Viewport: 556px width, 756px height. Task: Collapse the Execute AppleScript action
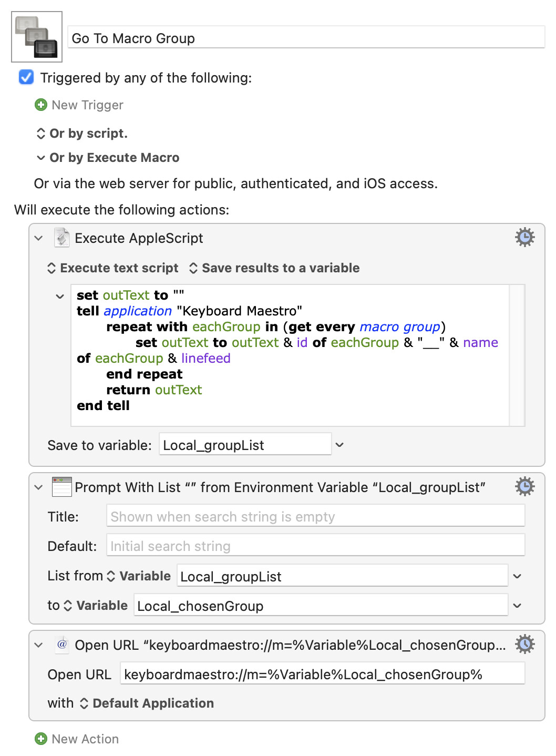click(x=38, y=238)
